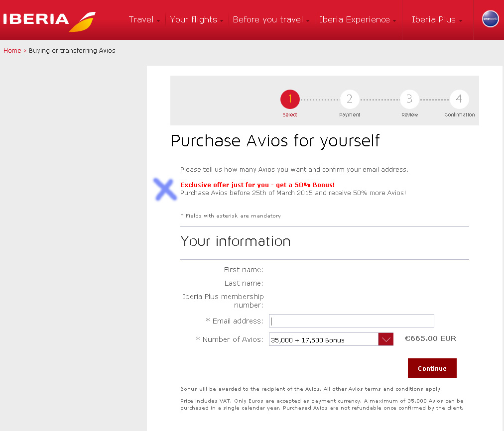Click step 3 Review circle
504x431 pixels.
point(409,99)
